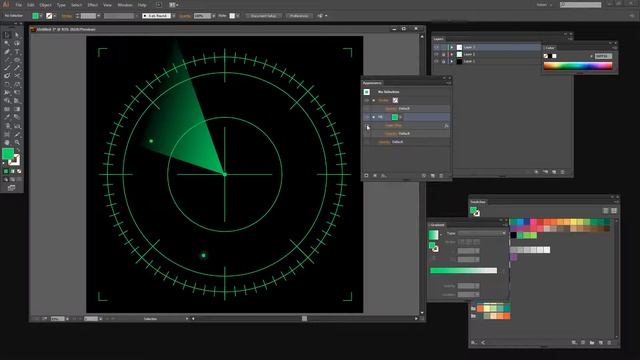Click green Fill swatch in Appearance panel
Image resolution: width=640 pixels, height=360 pixels.
point(395,117)
